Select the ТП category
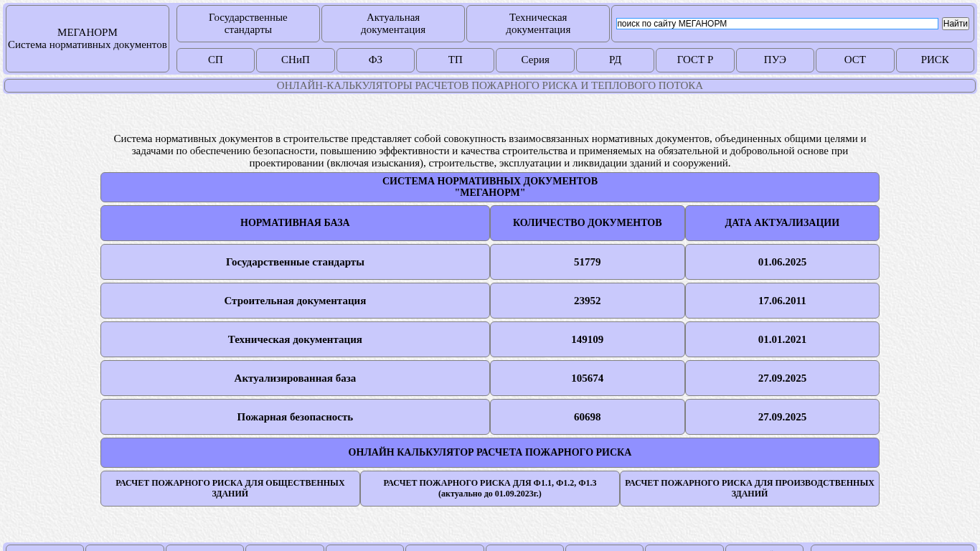This screenshot has height=551, width=980. point(455,60)
